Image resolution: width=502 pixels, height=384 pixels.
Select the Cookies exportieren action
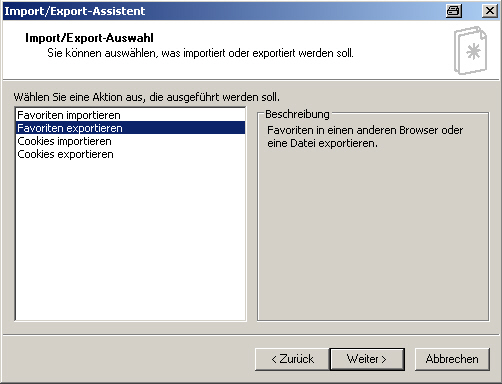[x=131, y=154]
